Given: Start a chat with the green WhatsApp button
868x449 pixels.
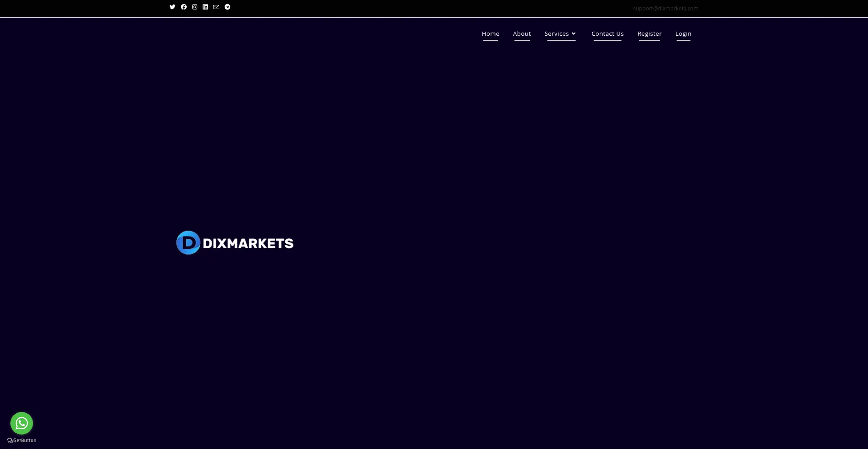Looking at the screenshot, I should tap(22, 423).
